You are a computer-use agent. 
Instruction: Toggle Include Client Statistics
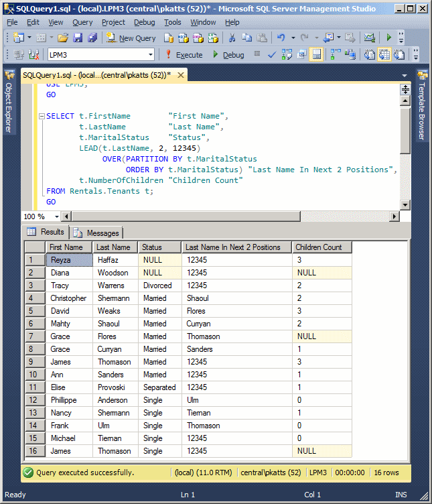tap(350, 55)
